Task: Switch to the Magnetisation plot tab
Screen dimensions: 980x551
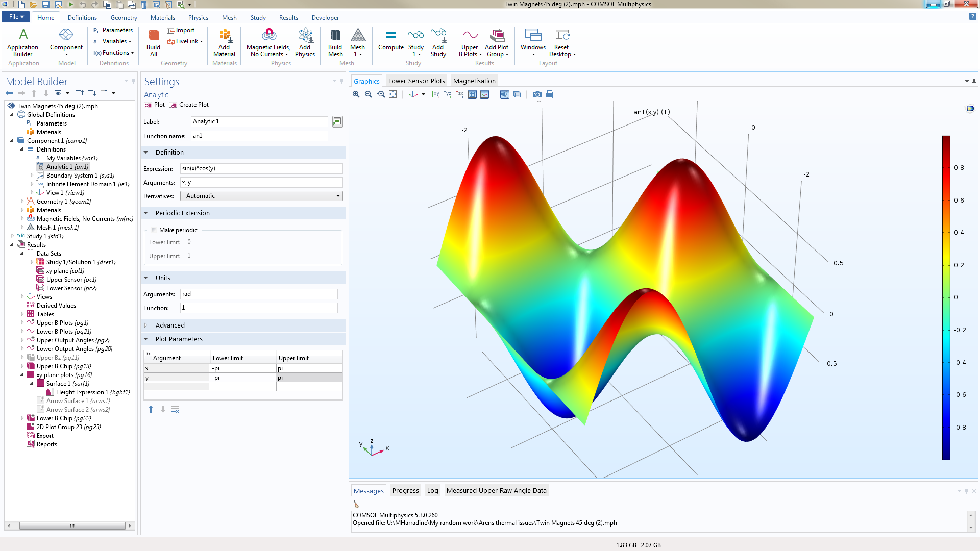Action: point(474,81)
